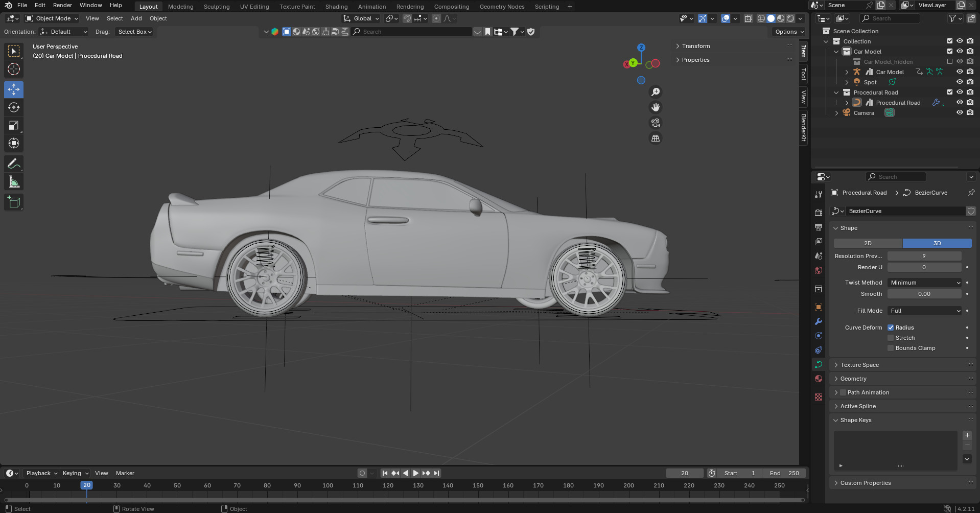This screenshot has width=980, height=513.
Task: Select the Add Cube tool
Action: click(x=14, y=202)
